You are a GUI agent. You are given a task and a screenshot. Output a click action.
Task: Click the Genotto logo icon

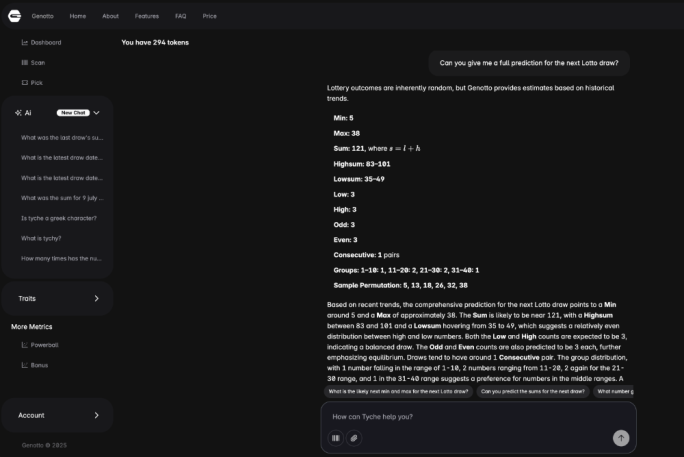15,16
